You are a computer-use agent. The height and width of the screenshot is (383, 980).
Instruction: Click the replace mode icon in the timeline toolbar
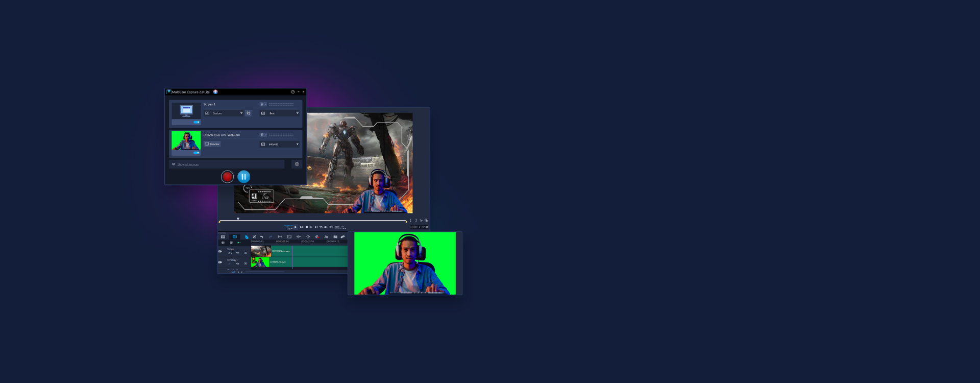point(247,237)
